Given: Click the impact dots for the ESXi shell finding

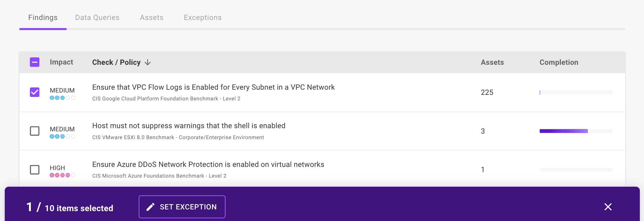Looking at the screenshot, I should tap(62, 137).
